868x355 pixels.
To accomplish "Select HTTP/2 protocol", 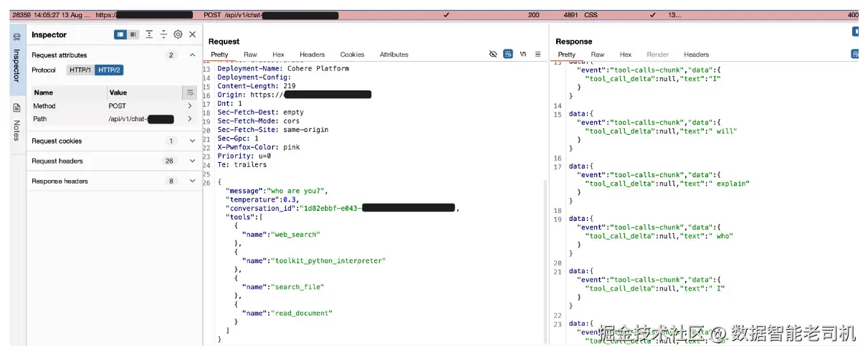I will (110, 70).
